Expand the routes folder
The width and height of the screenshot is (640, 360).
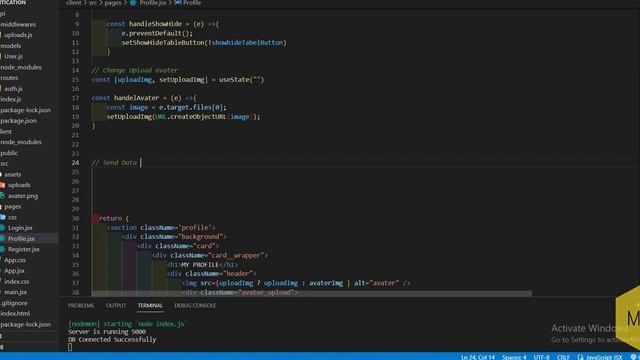[x=9, y=78]
